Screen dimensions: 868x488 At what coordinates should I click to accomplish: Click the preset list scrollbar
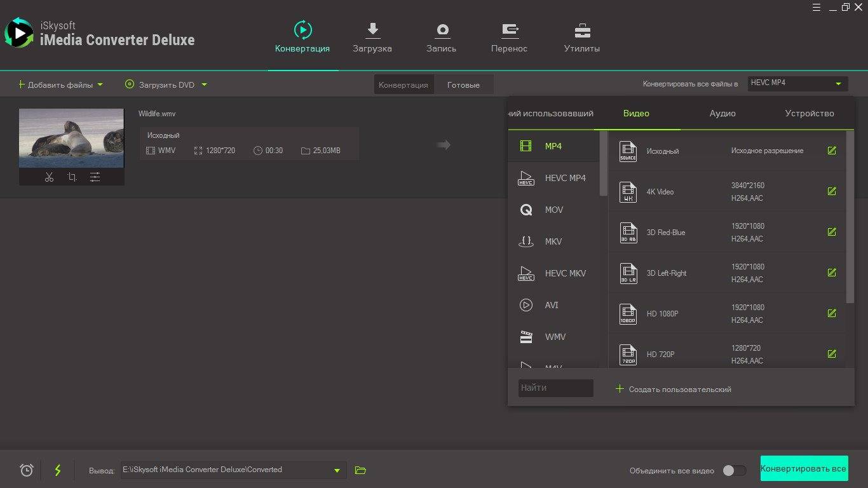(850, 217)
